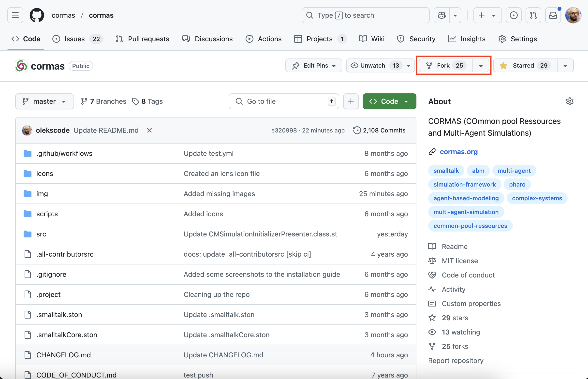Screen dimensions: 588x379
Task: Switch to the Issues tab
Action: (74, 39)
